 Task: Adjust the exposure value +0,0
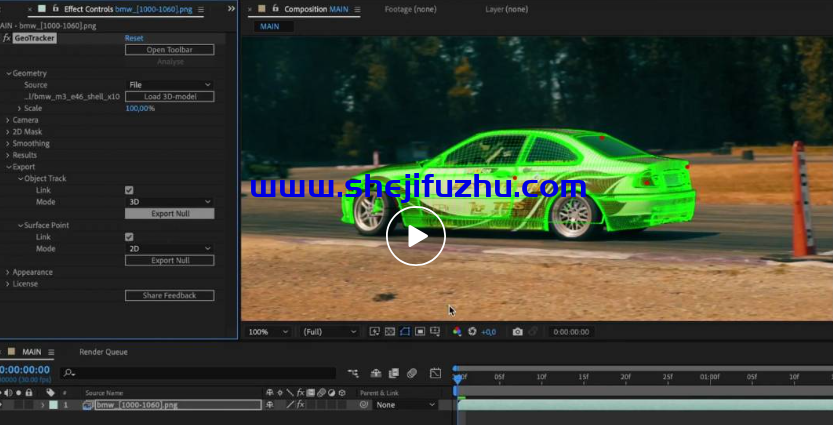click(x=488, y=332)
